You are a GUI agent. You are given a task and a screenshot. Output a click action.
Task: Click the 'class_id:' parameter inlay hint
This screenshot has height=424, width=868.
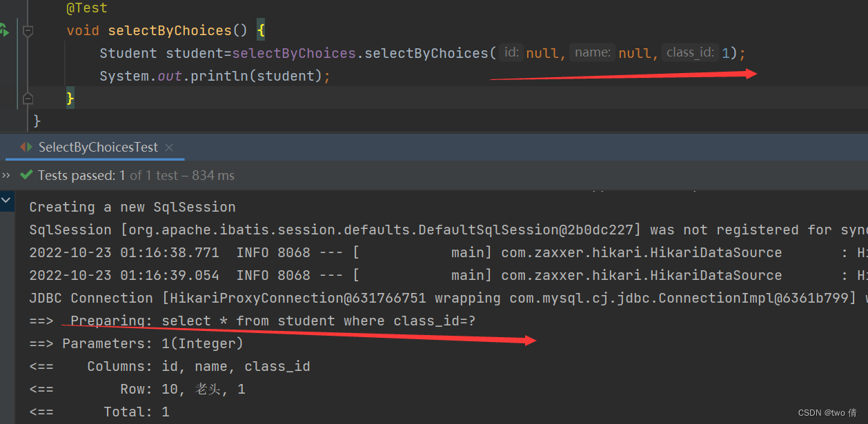690,52
